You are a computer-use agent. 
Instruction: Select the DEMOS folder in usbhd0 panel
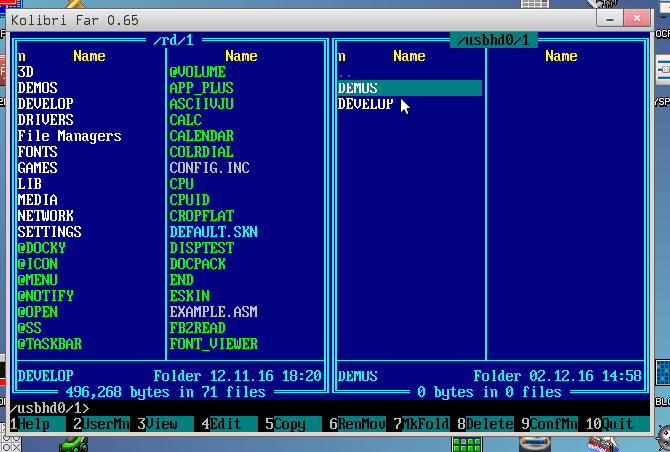[x=358, y=88]
